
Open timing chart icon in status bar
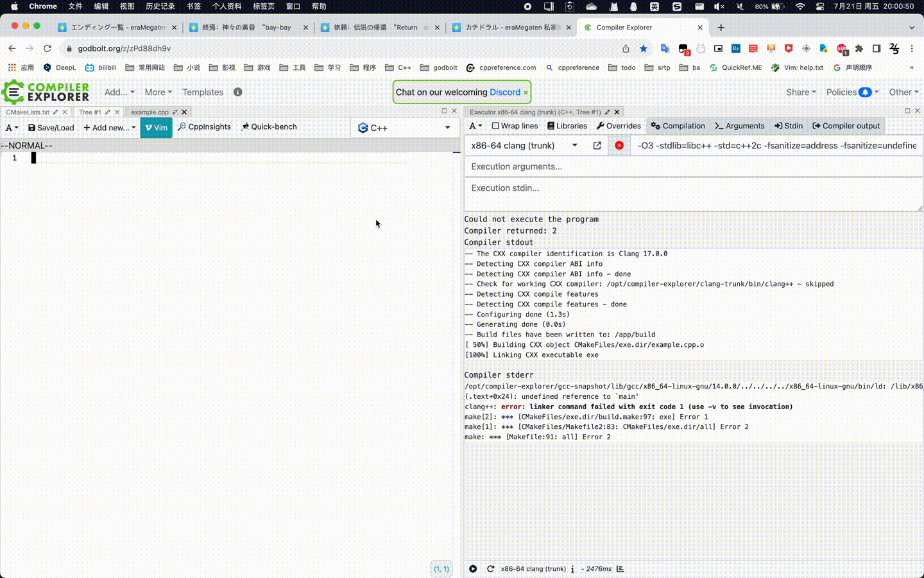point(620,568)
